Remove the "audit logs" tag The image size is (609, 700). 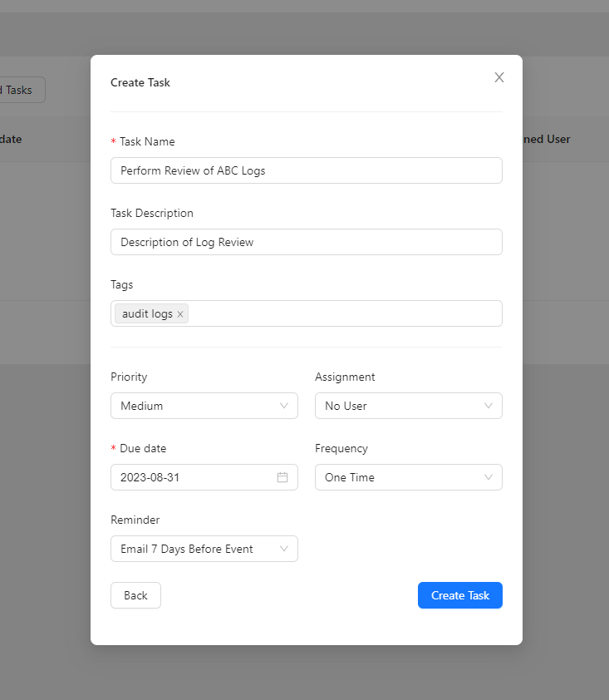(x=180, y=314)
